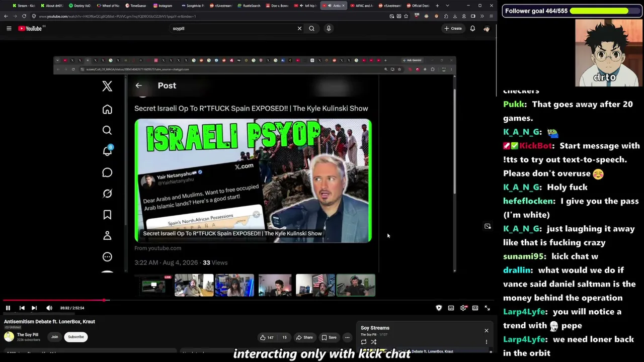Expand browser toolbar overflow chevrons

click(x=482, y=16)
